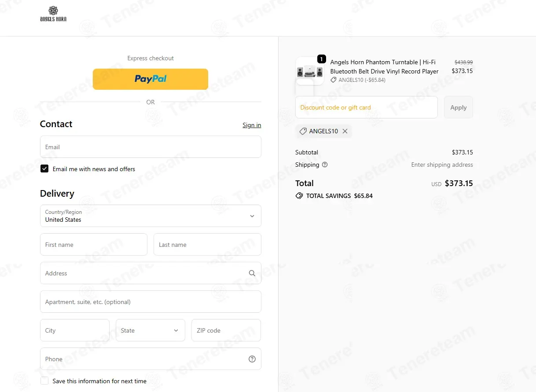Image resolution: width=536 pixels, height=392 pixels.
Task: Select the Apartment, suite, etc. field
Action: (x=151, y=301)
